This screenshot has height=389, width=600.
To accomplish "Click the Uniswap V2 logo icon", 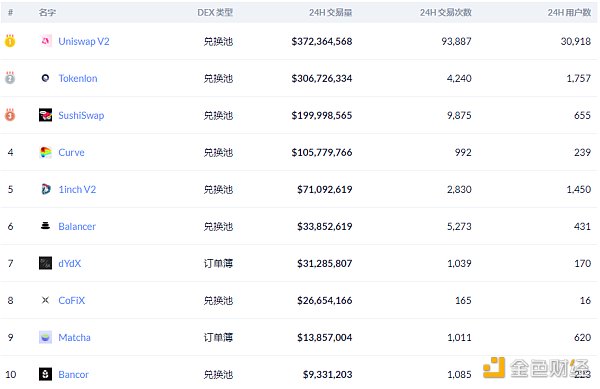I will pos(46,41).
